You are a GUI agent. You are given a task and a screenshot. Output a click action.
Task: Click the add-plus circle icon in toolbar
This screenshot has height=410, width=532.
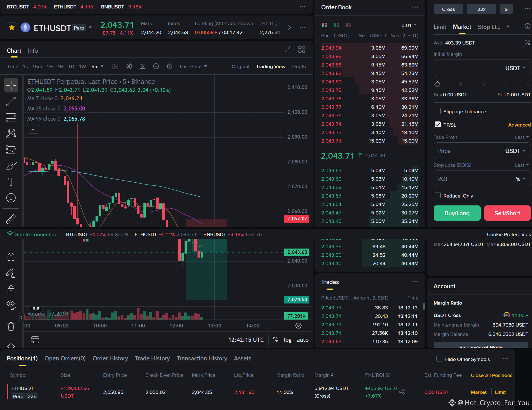coord(156,66)
